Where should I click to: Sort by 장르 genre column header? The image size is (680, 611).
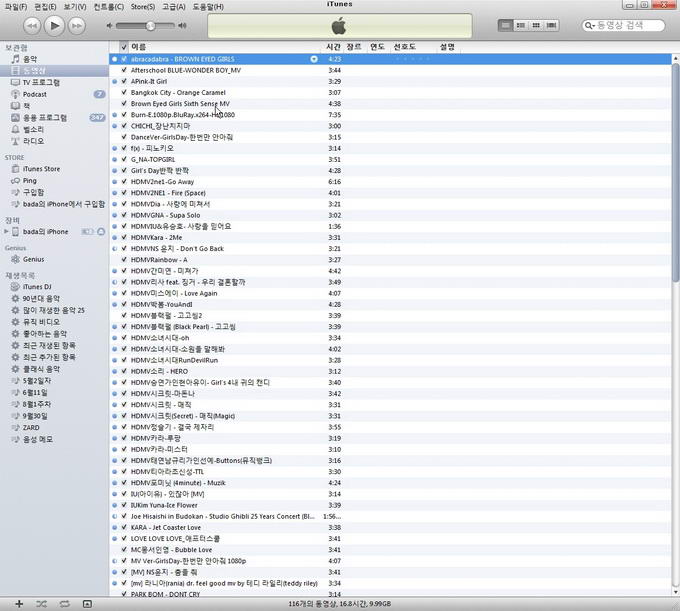(354, 47)
